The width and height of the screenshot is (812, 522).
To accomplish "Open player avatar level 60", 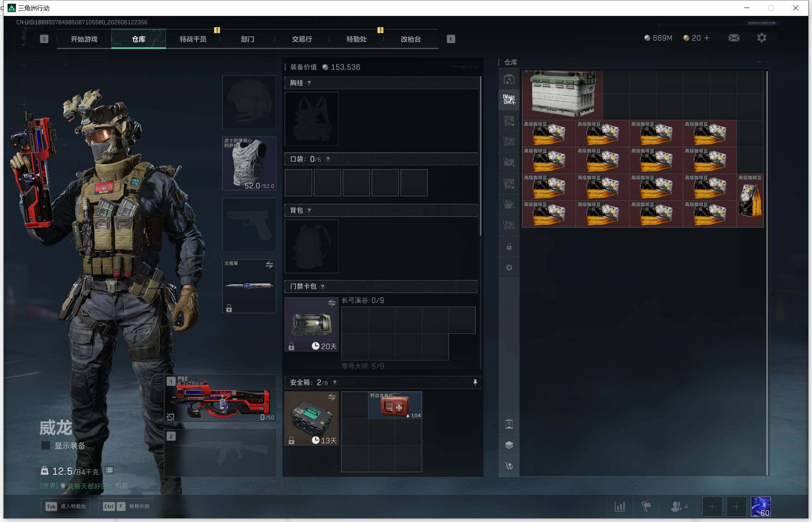I will (761, 507).
